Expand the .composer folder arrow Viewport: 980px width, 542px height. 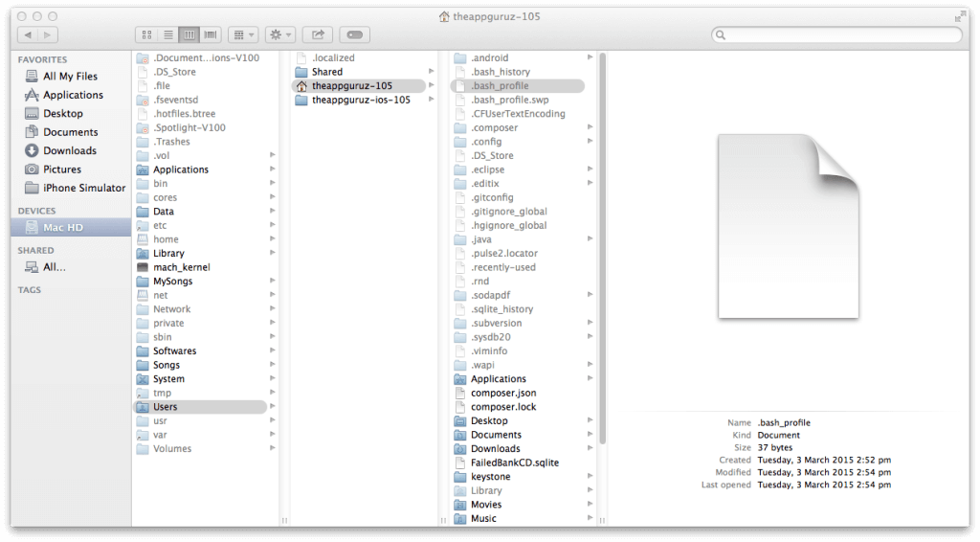(x=590, y=127)
